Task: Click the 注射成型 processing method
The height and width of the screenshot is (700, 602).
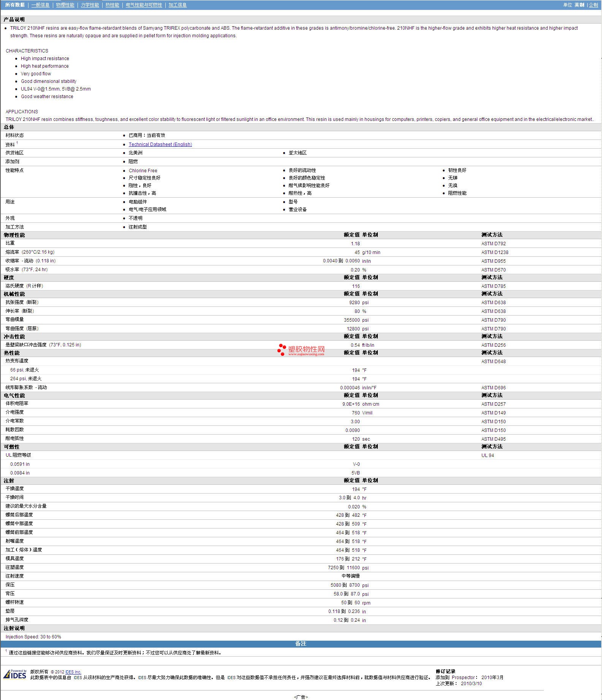Action: coord(138,227)
